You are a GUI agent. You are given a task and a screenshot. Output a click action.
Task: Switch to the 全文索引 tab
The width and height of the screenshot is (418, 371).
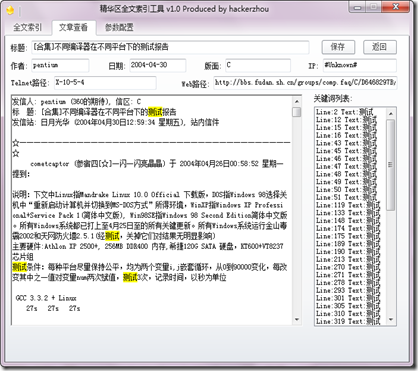click(28, 27)
